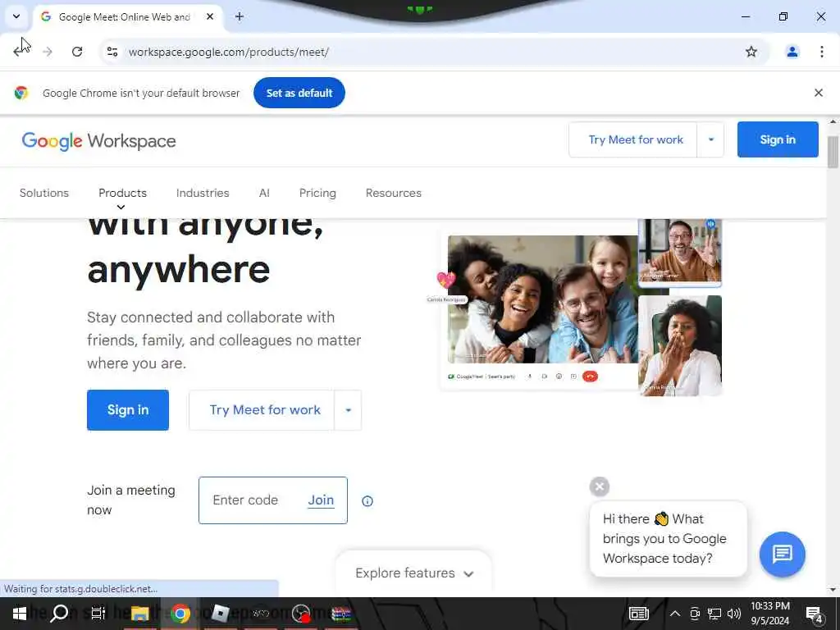Open Windows taskbar search
This screenshot has width=840, height=630.
[59, 614]
